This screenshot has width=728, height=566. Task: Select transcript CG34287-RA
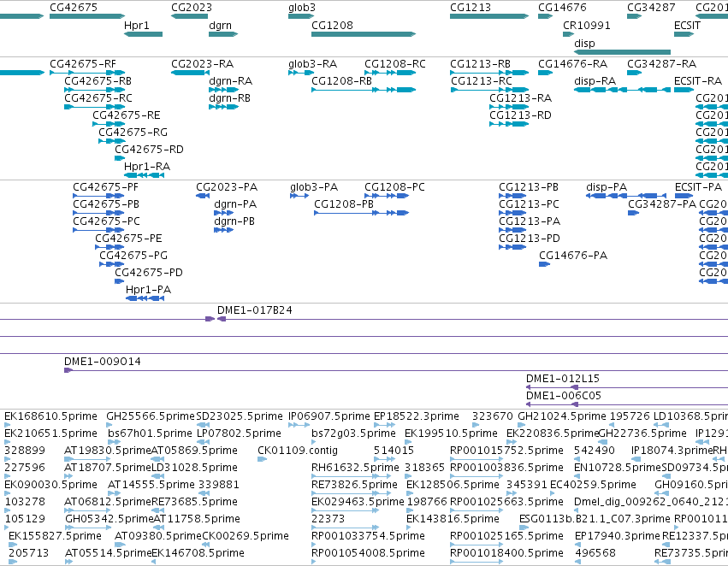click(x=661, y=64)
